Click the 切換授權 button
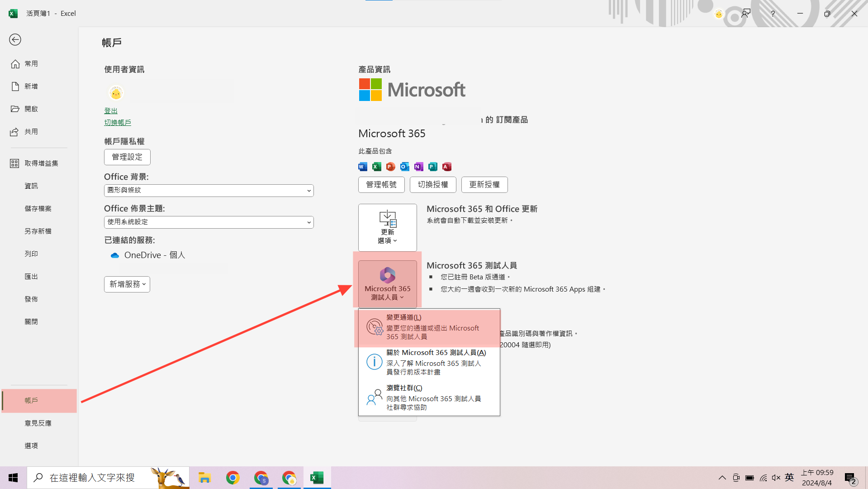Screen dimensions: 868x489 pos(433,185)
